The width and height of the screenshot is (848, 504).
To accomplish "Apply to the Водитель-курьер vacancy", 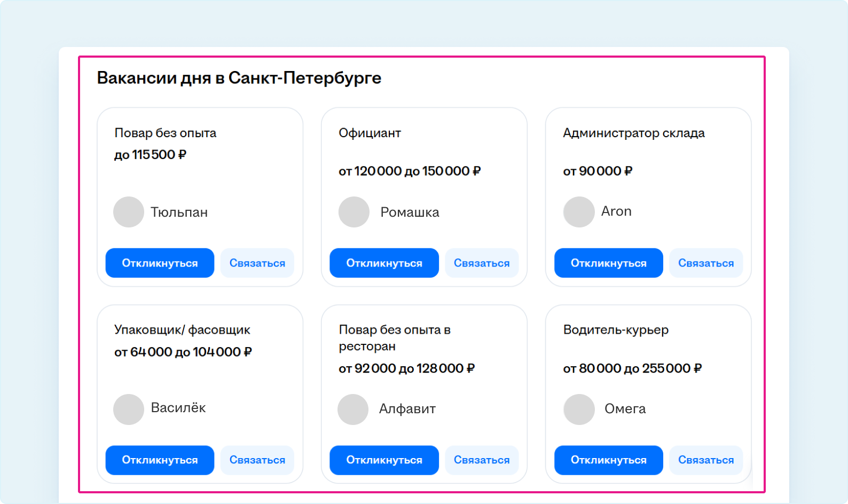I will point(608,460).
